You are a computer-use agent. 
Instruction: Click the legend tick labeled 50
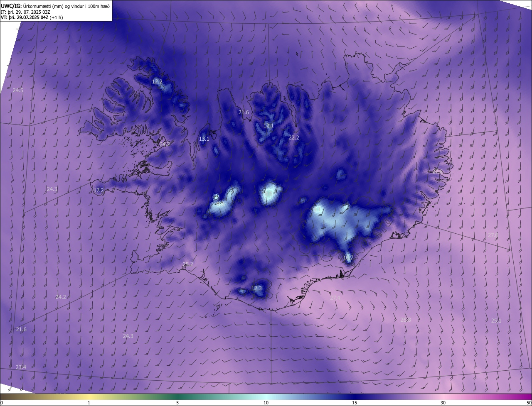[x=529, y=403]
